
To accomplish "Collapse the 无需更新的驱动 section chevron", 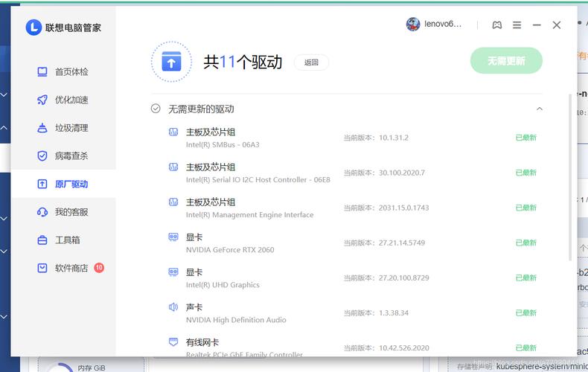I will pyautogui.click(x=540, y=109).
